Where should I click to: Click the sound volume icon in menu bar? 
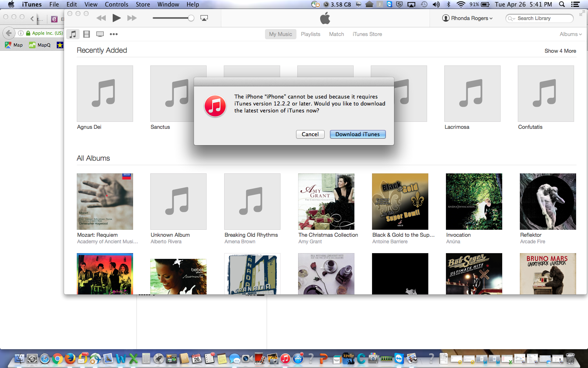(436, 4)
